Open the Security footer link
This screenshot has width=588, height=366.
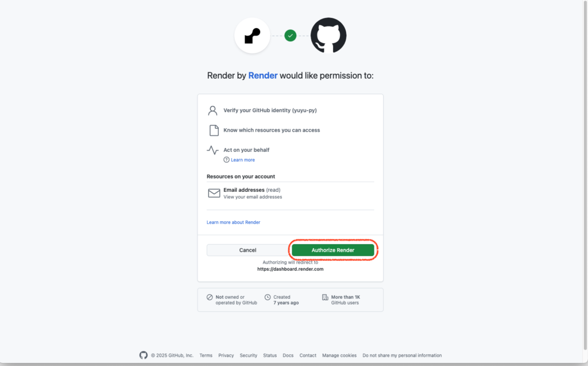[x=249, y=356]
